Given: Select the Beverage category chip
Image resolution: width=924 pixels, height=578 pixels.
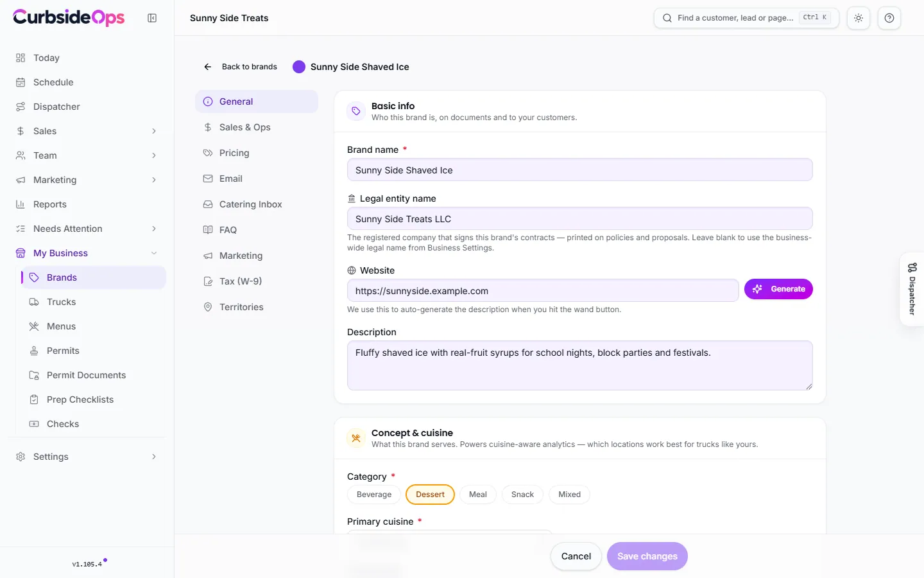Looking at the screenshot, I should click(x=374, y=495).
